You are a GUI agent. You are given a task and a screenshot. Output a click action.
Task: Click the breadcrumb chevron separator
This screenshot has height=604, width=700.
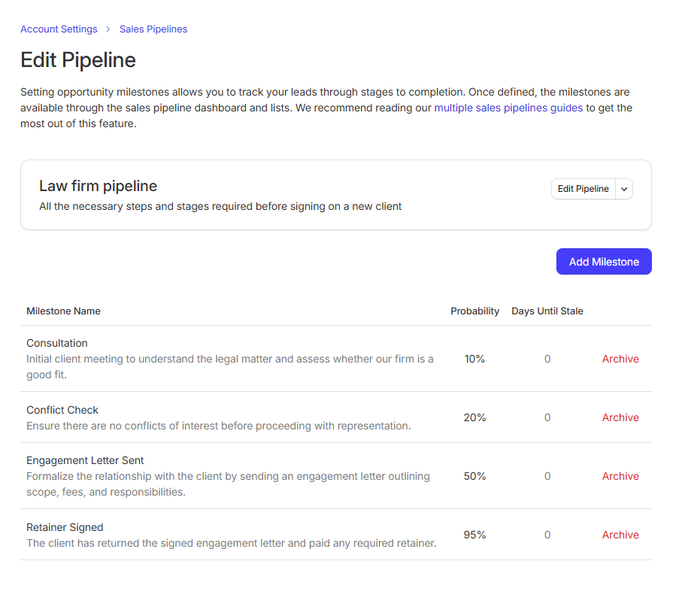pyautogui.click(x=108, y=29)
